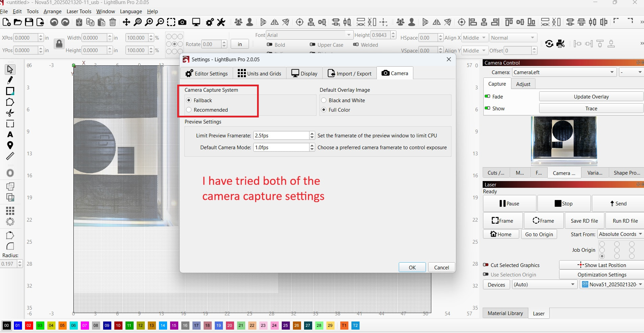Viewport: 644px width, 333px height.
Task: Click the camera capture toolbar icon
Action: (182, 22)
